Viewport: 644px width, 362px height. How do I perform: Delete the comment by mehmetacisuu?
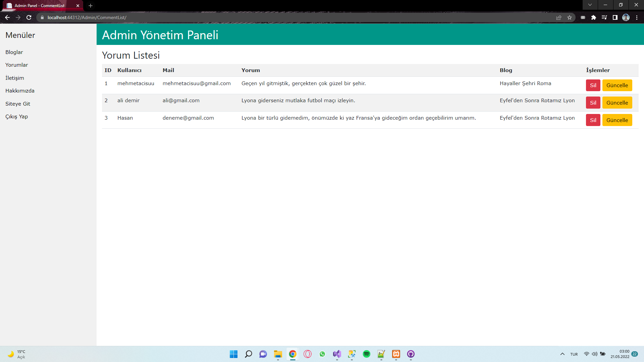(593, 85)
